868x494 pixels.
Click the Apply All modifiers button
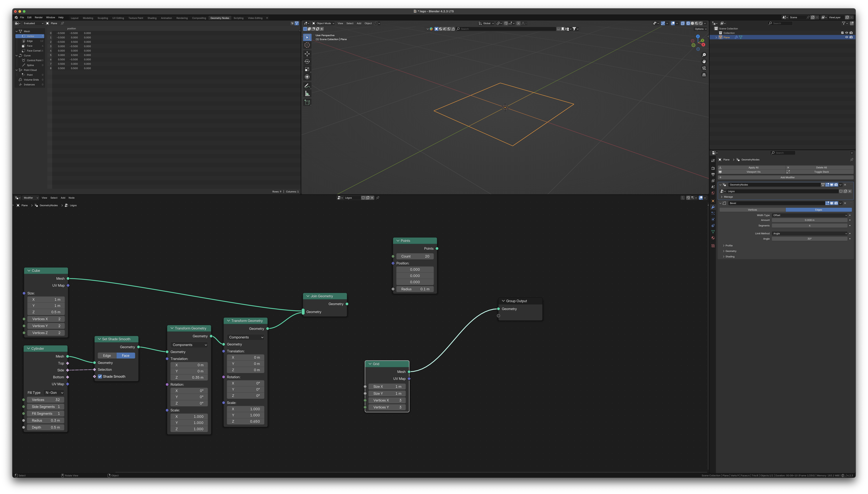pos(752,168)
